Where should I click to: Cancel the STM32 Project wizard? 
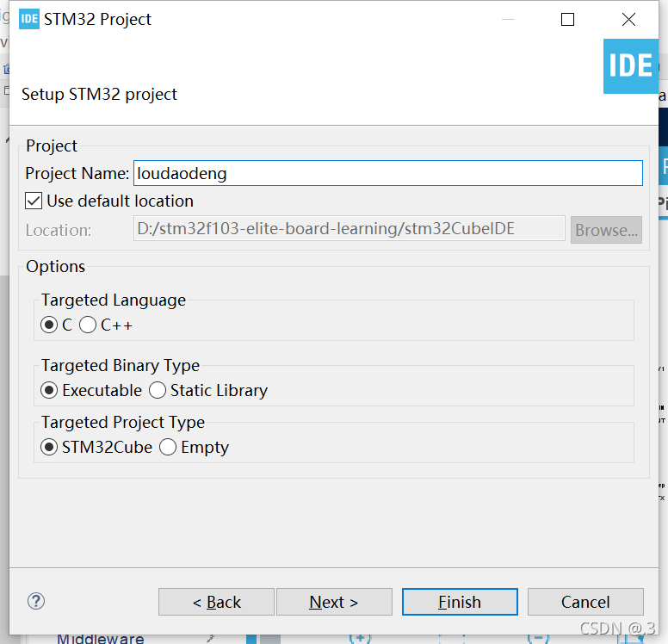click(585, 602)
